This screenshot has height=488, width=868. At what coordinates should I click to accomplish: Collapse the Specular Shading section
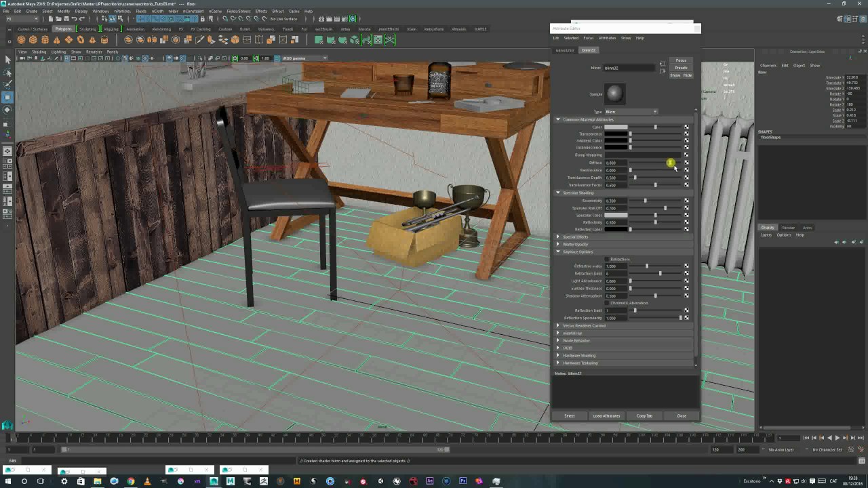(558, 192)
